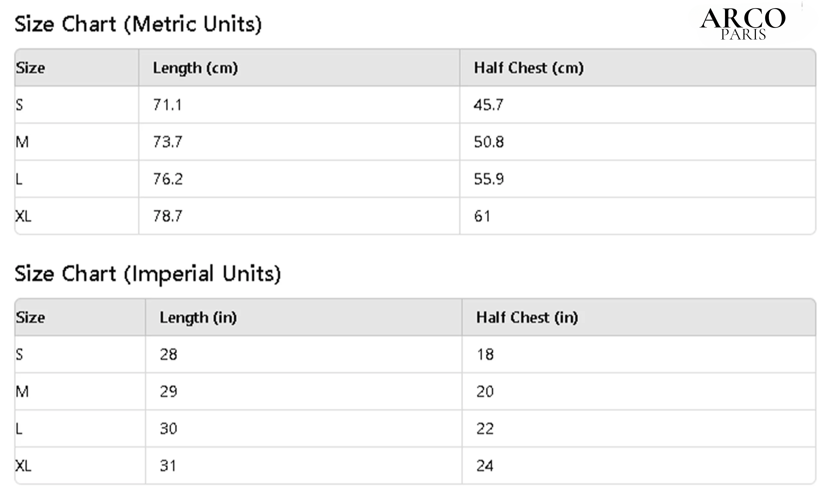The height and width of the screenshot is (504, 837).
Task: Click the 73.7 length value
Action: tap(168, 142)
